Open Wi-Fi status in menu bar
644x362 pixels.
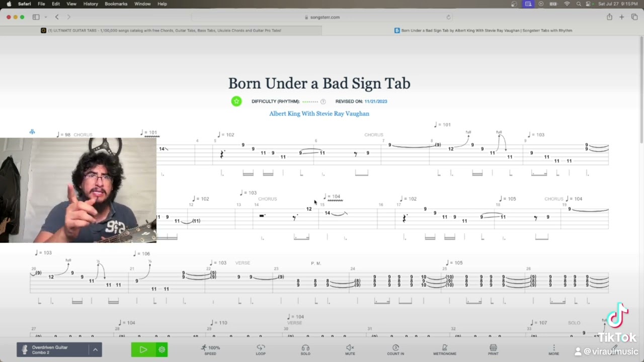(567, 4)
